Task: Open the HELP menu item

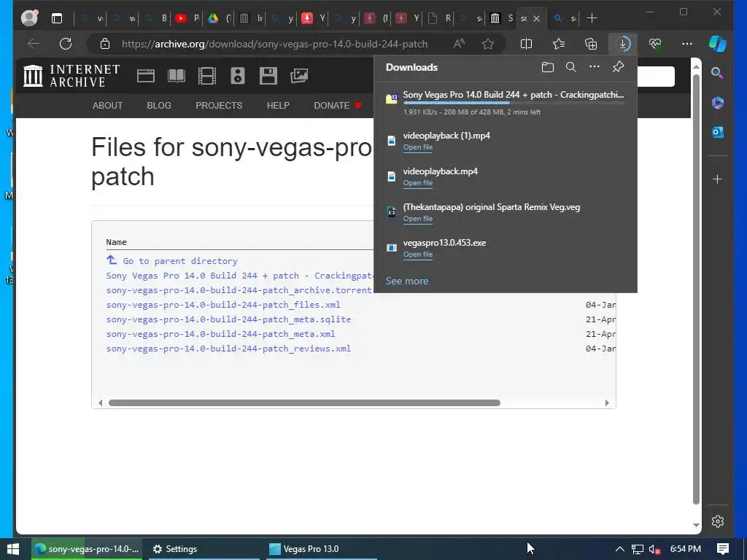Action: coord(278,106)
